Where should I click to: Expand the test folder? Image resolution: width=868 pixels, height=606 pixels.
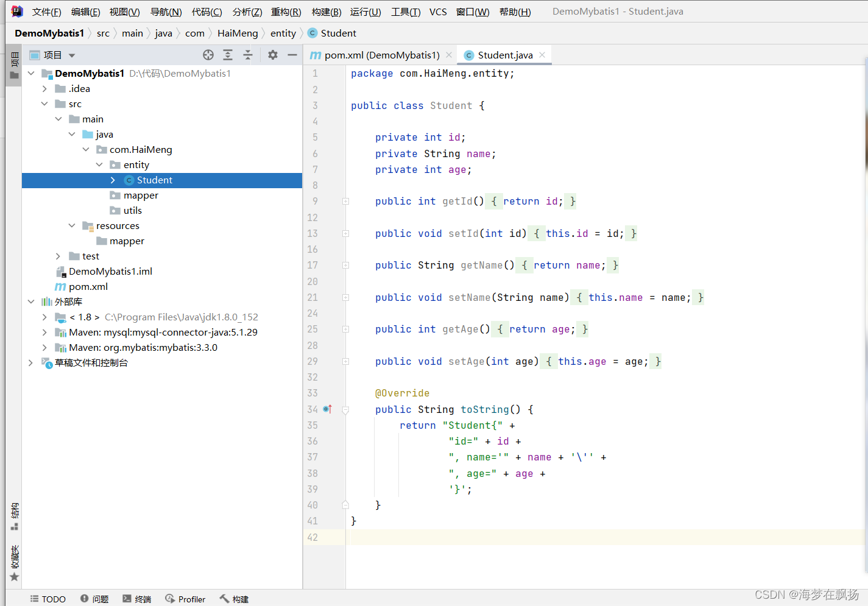click(x=58, y=256)
